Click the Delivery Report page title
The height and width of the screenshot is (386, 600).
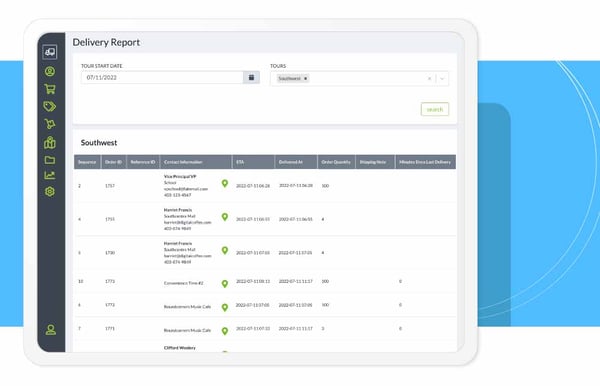coord(106,42)
